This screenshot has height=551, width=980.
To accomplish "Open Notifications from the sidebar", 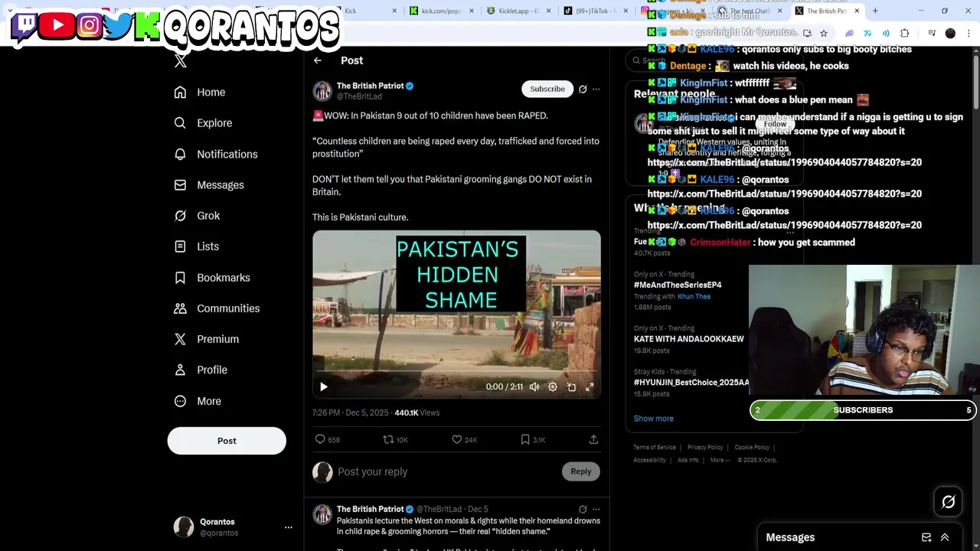I will pyautogui.click(x=215, y=154).
